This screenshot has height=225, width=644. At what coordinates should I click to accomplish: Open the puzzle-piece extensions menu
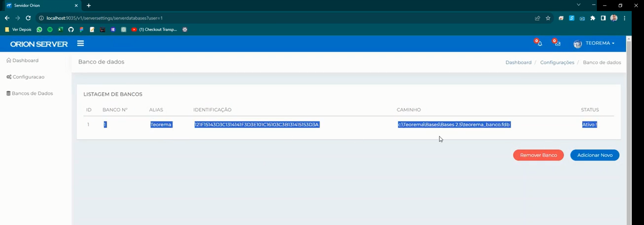(593, 18)
